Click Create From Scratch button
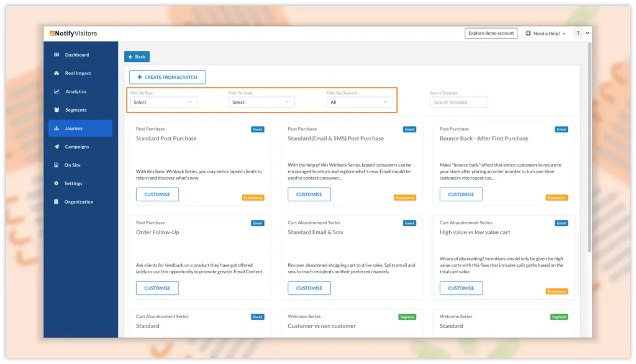The width and height of the screenshot is (636, 364). [x=167, y=77]
